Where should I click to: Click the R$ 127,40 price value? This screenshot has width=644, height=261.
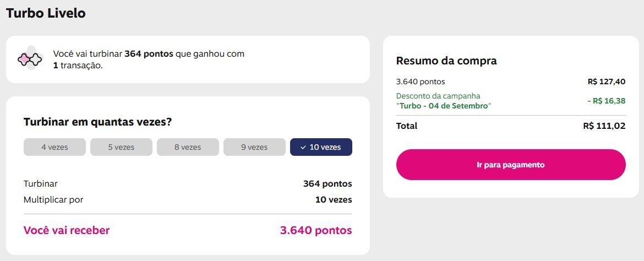pyautogui.click(x=607, y=82)
